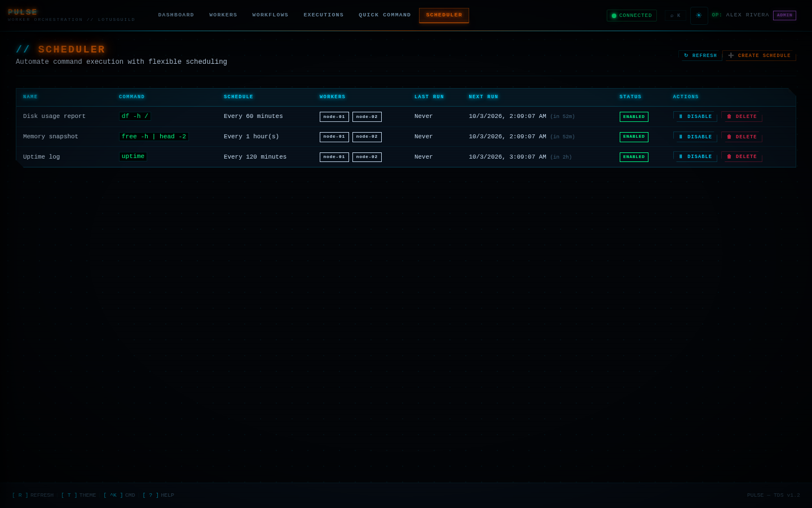
Task: Click the ENABLED badge for Disk usage report
Action: point(634,117)
